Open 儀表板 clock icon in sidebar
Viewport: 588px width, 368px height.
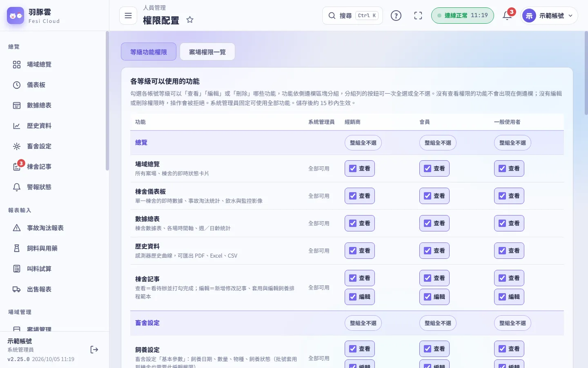[17, 85]
